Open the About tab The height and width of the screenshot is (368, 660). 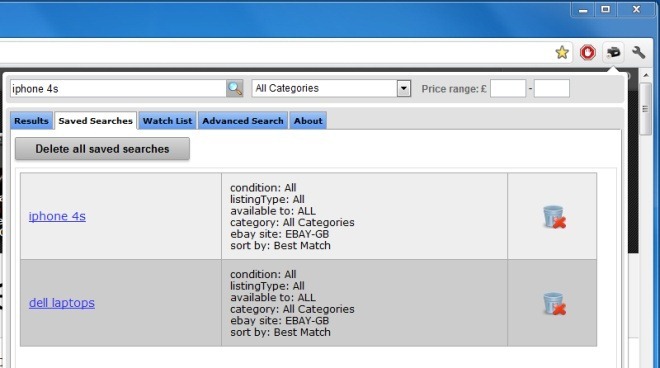[x=308, y=121]
